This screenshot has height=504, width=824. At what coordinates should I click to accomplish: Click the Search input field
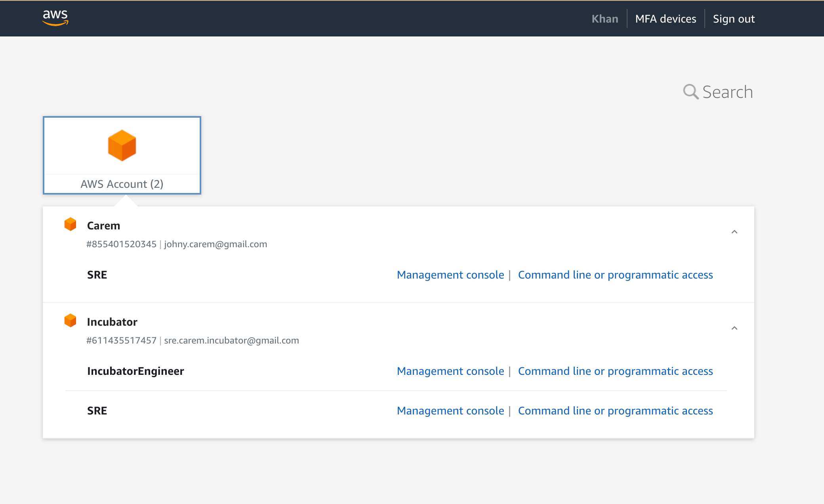click(727, 92)
